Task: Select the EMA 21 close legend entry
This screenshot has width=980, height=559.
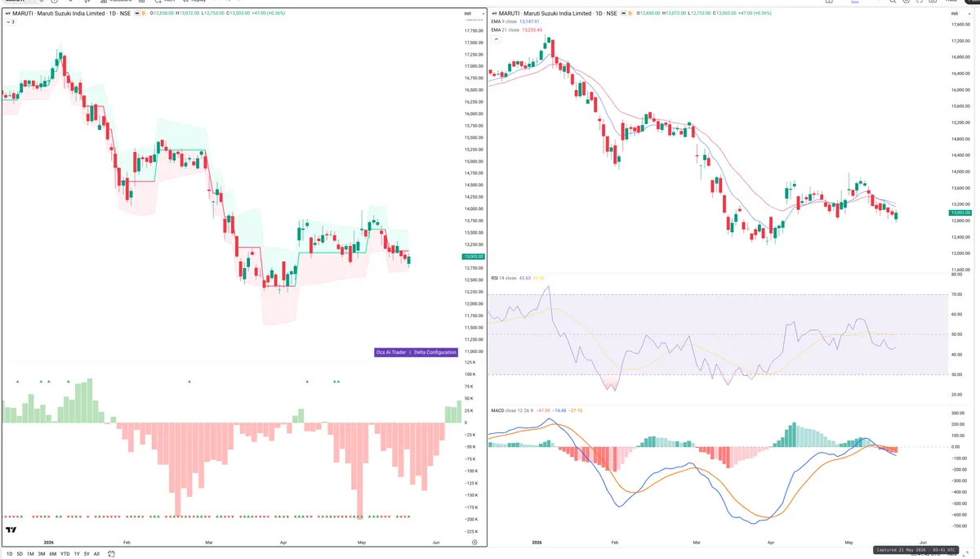Action: pos(505,29)
